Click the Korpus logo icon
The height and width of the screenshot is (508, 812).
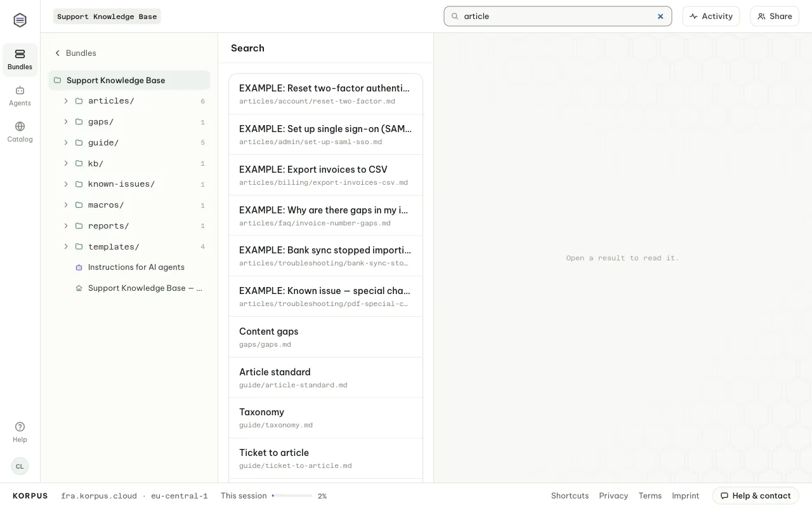(x=20, y=20)
